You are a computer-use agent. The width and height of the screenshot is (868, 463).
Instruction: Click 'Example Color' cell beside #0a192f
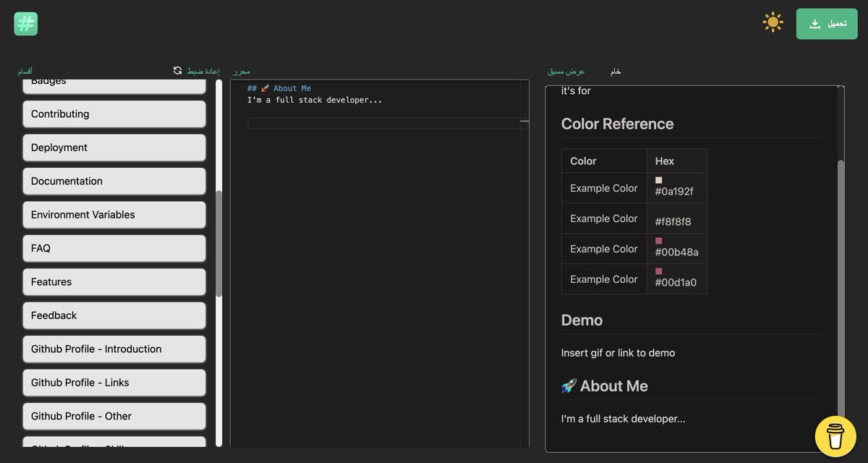tap(604, 188)
